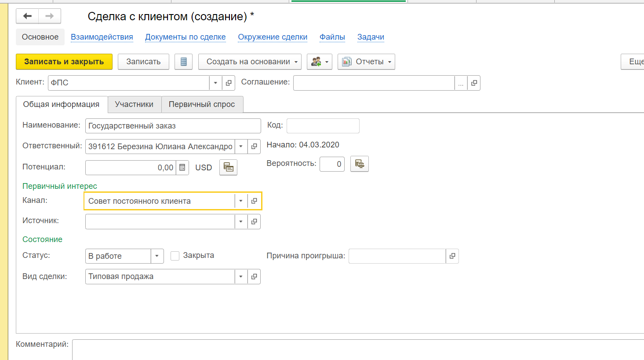Toggle the Закрыта checkbox
This screenshot has height=360, width=644.
click(x=175, y=256)
